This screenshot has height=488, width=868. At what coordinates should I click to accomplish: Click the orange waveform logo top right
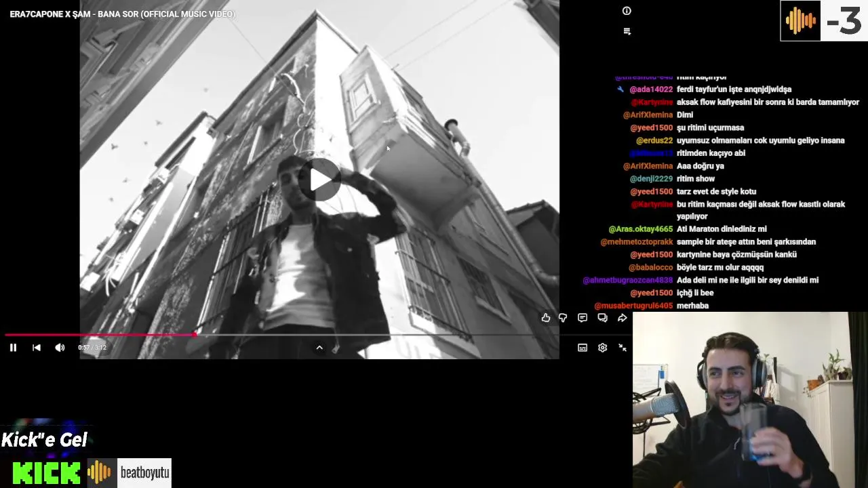click(800, 21)
